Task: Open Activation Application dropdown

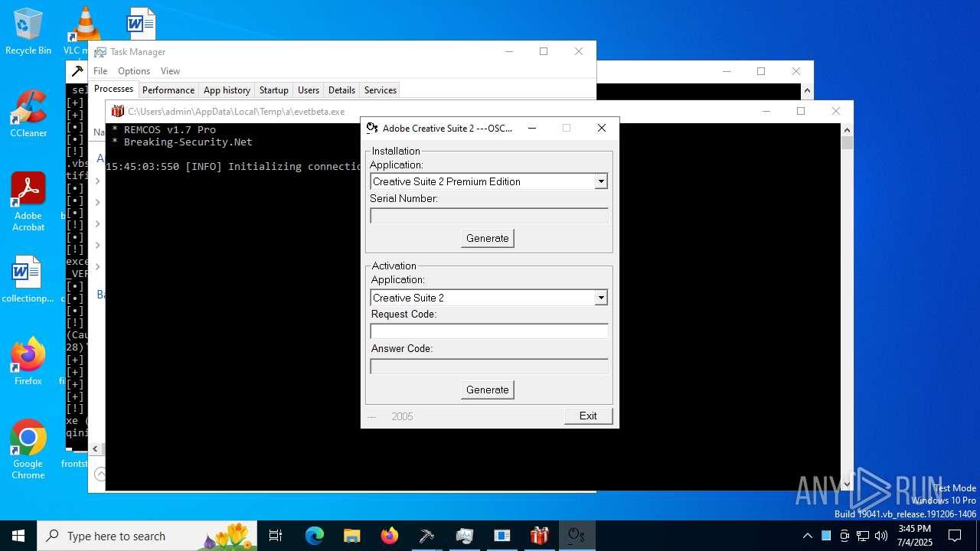Action: tap(601, 298)
